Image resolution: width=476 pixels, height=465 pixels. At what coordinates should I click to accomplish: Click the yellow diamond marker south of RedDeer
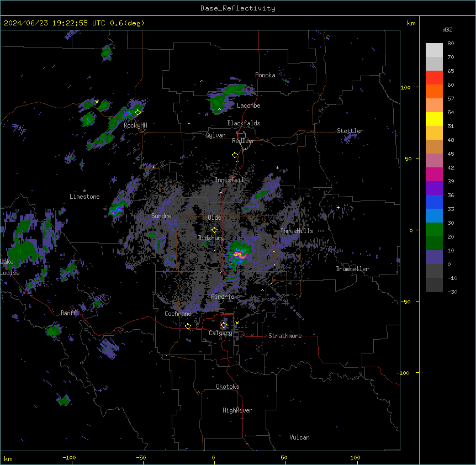(235, 155)
